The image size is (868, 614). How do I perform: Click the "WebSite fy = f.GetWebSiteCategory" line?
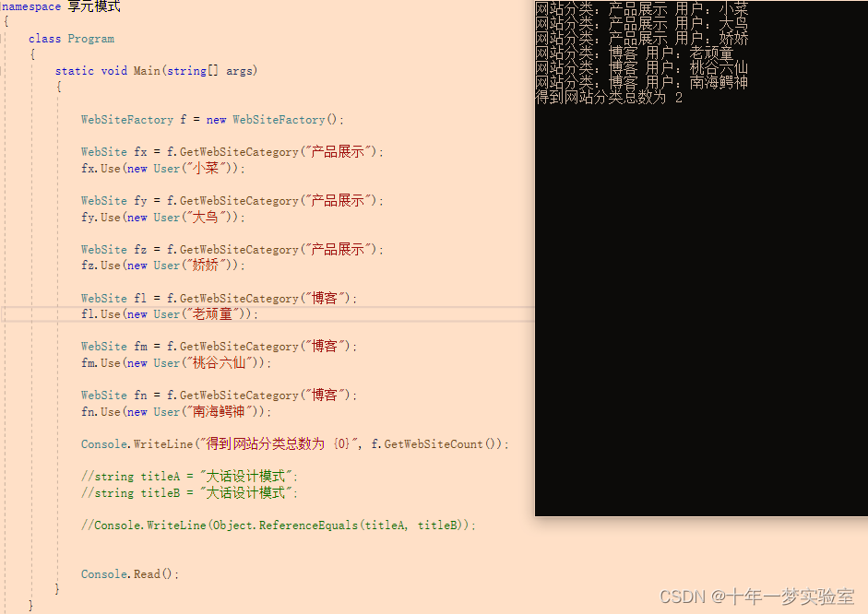232,200
